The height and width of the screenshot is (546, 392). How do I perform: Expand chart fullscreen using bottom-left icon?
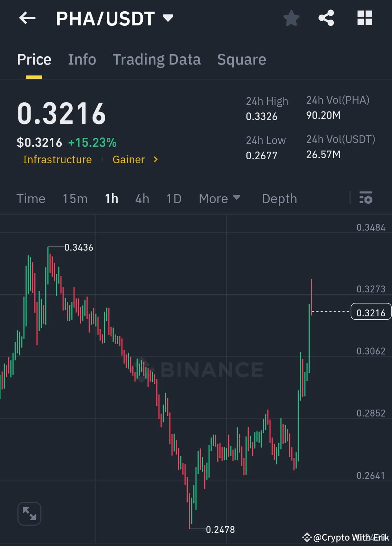click(x=29, y=513)
